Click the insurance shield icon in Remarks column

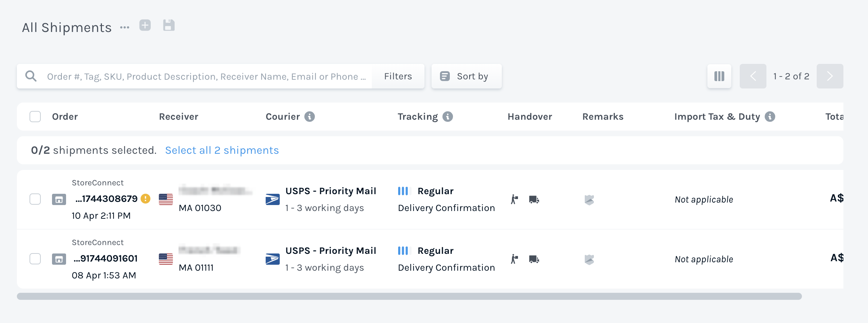[x=589, y=199]
